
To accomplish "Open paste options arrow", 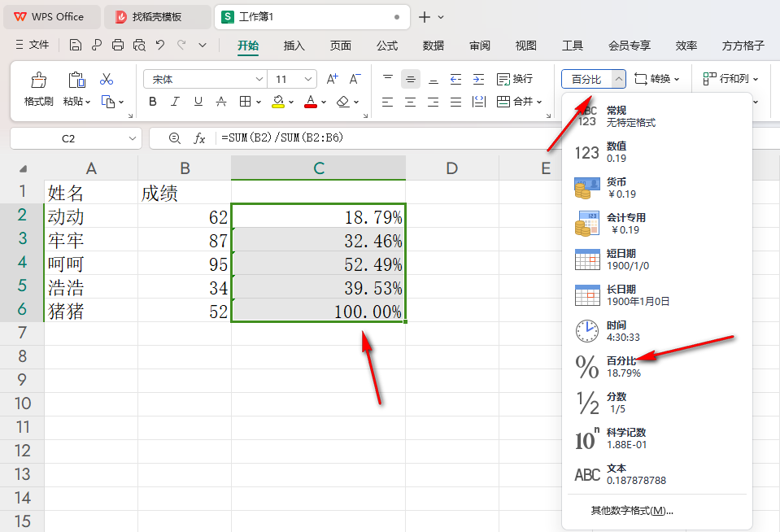I will 88,102.
